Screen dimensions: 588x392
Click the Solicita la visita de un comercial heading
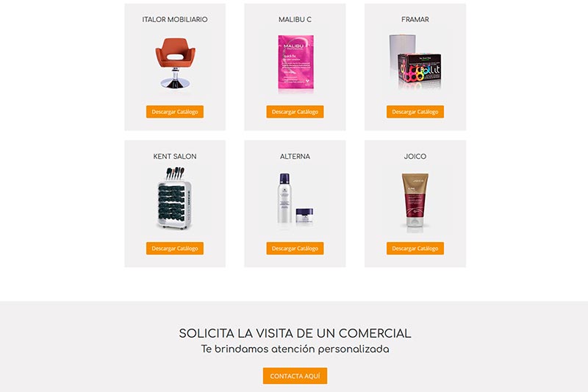point(295,333)
